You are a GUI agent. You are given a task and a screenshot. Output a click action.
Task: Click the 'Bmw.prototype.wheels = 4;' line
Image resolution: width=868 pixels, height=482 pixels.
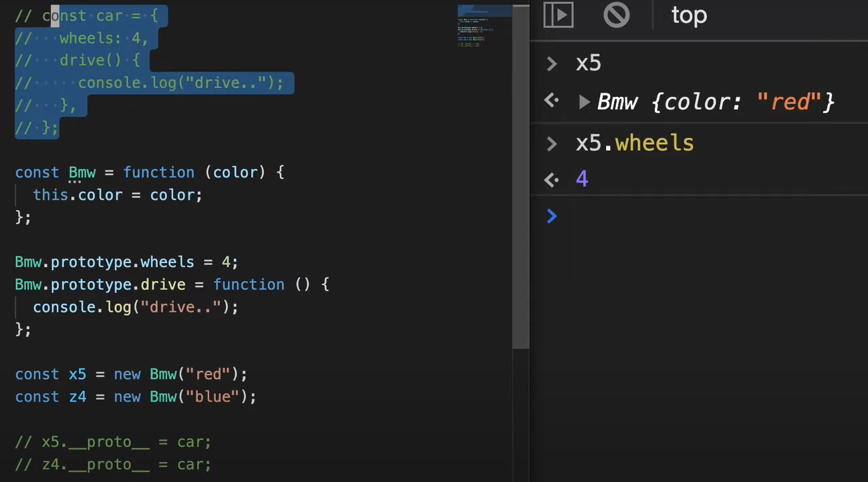pyautogui.click(x=126, y=262)
